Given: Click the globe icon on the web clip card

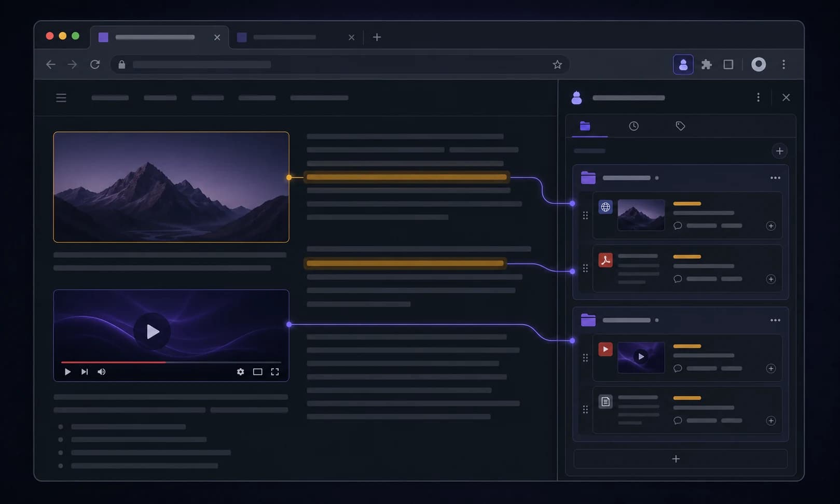Looking at the screenshot, I should (x=605, y=207).
